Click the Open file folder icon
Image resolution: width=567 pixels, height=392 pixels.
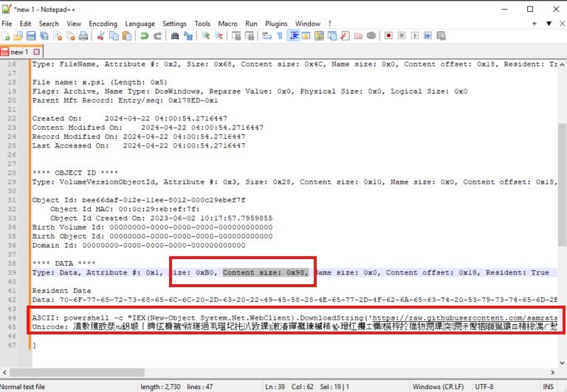click(x=18, y=35)
